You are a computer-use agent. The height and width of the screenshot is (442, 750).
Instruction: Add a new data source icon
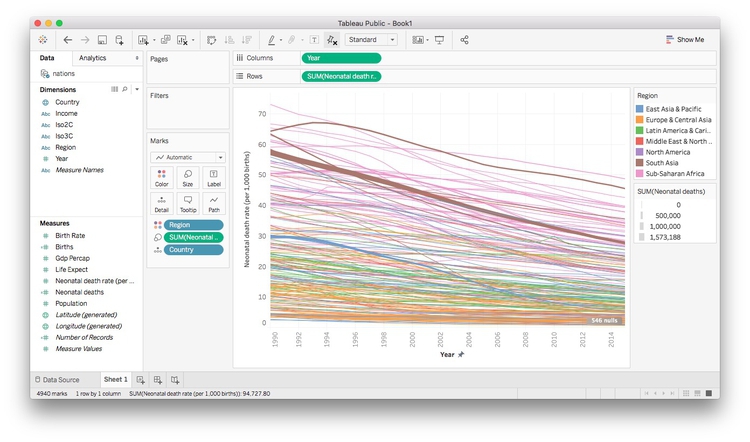(x=120, y=40)
